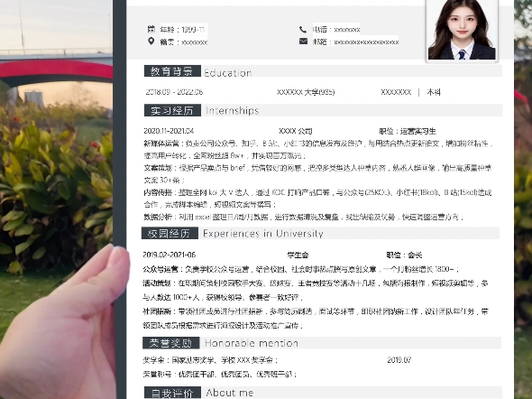
Task: Click the 'Internships' heading text
Action: (x=233, y=111)
